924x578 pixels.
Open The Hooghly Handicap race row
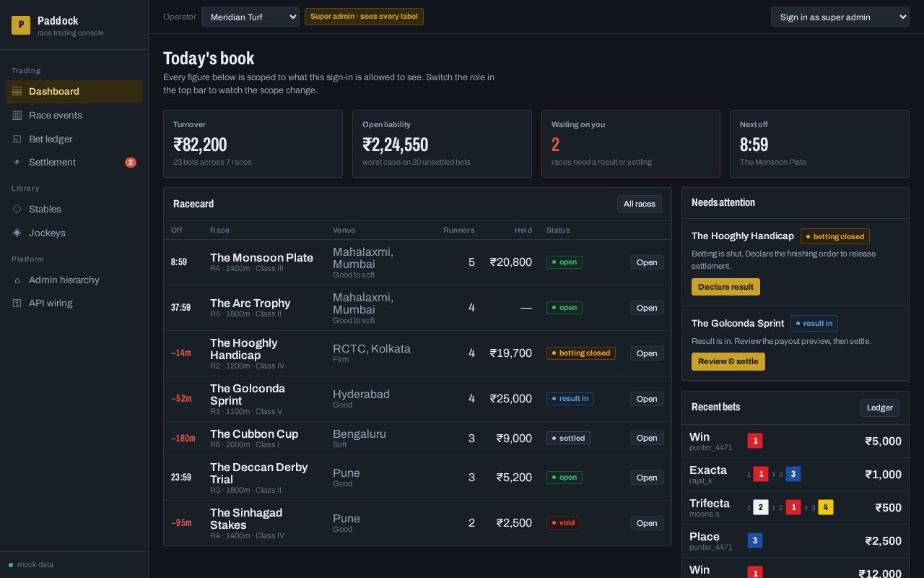(x=647, y=353)
